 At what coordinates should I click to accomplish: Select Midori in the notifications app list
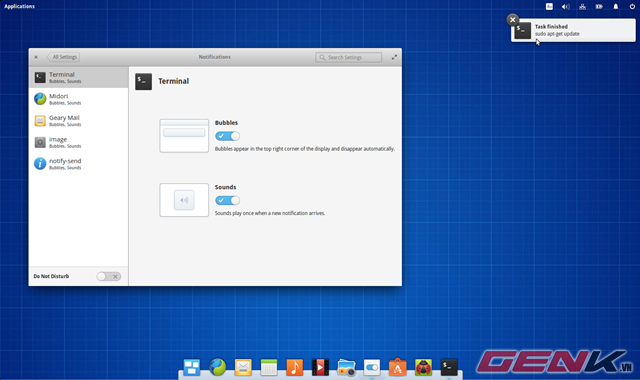78,99
